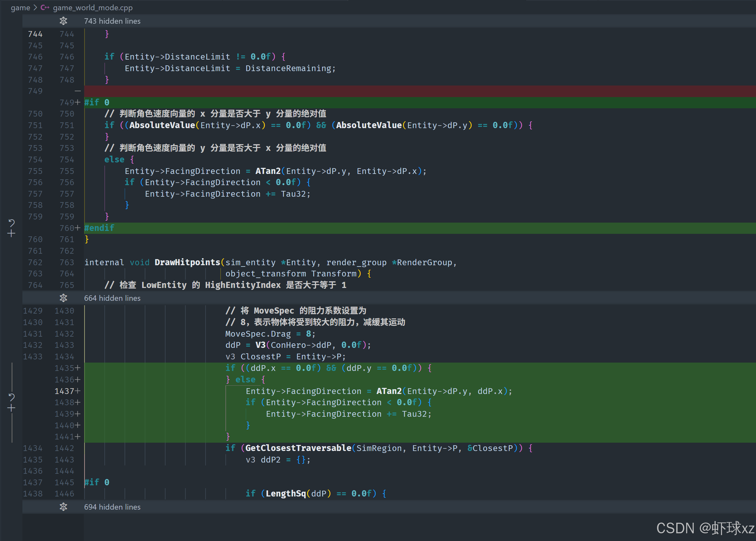Expand the '694 hidden lines' label

click(x=112, y=507)
